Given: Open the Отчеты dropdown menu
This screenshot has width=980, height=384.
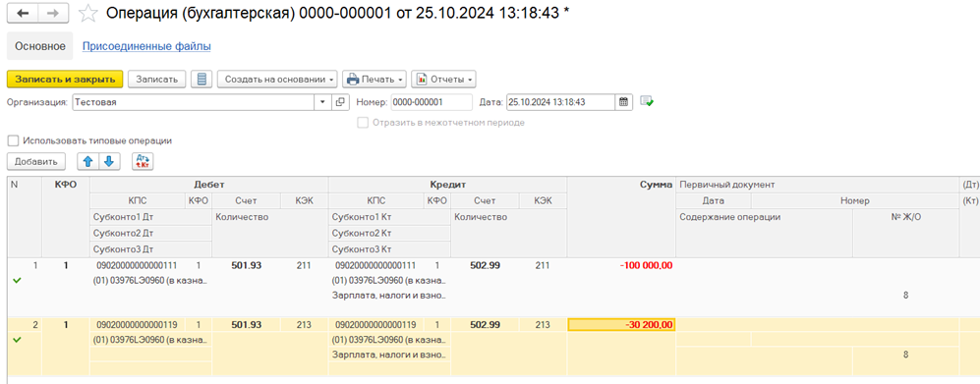Looking at the screenshot, I should [x=443, y=80].
